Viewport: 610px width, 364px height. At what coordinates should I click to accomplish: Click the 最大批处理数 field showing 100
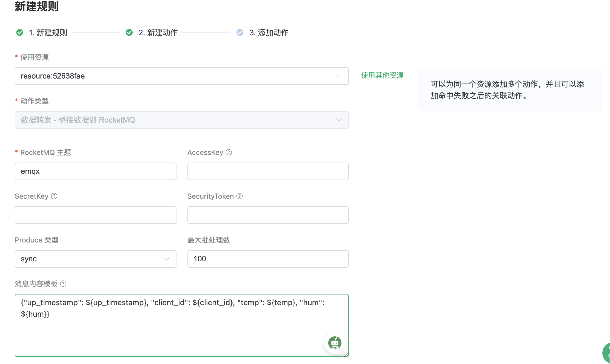point(268,259)
